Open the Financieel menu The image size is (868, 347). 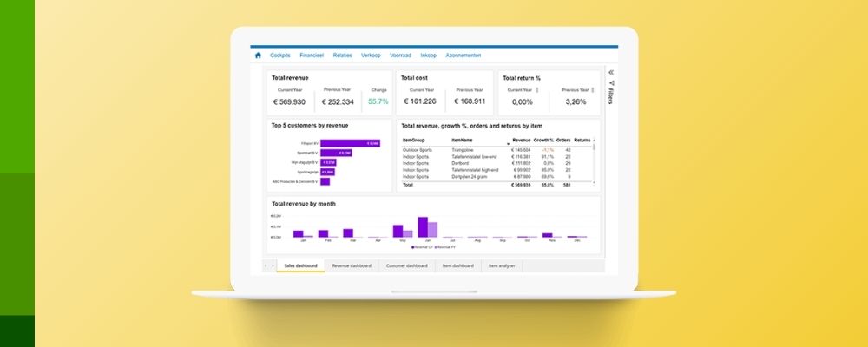[312, 56]
